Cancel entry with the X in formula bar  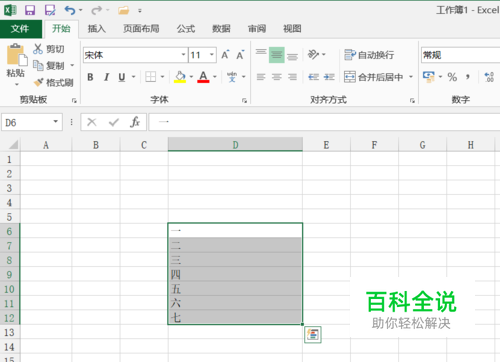click(92, 122)
